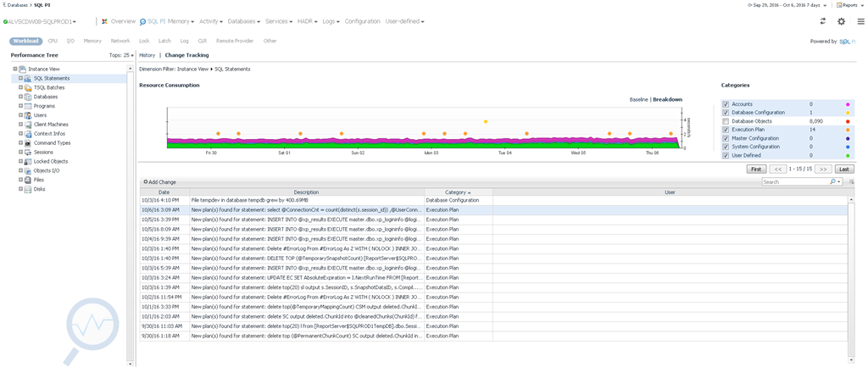Screen dimensions: 868x367
Task: Collapse the Instance View tree node
Action: click(15, 70)
